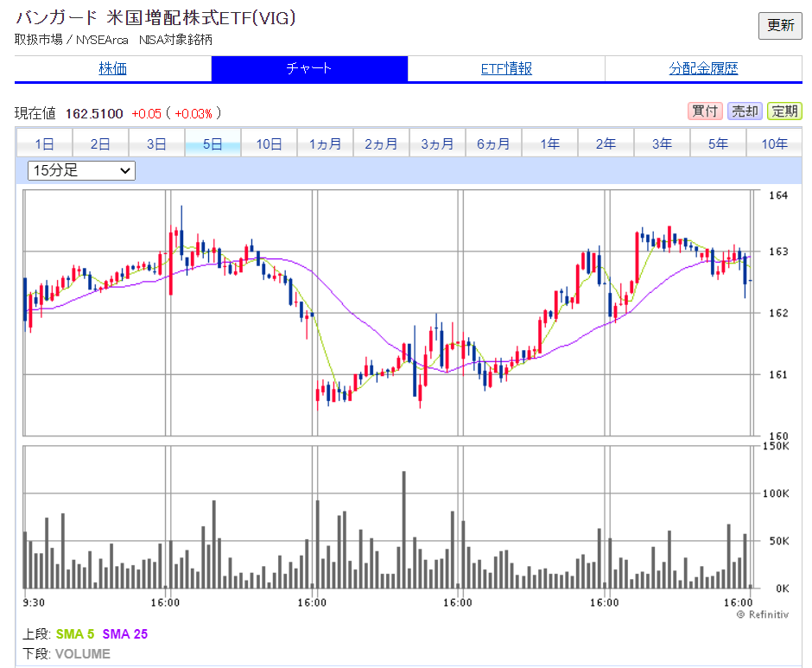Viewport: 812px width, 668px height.
Task: Click the VOLUME legend label
Action: pos(83,653)
